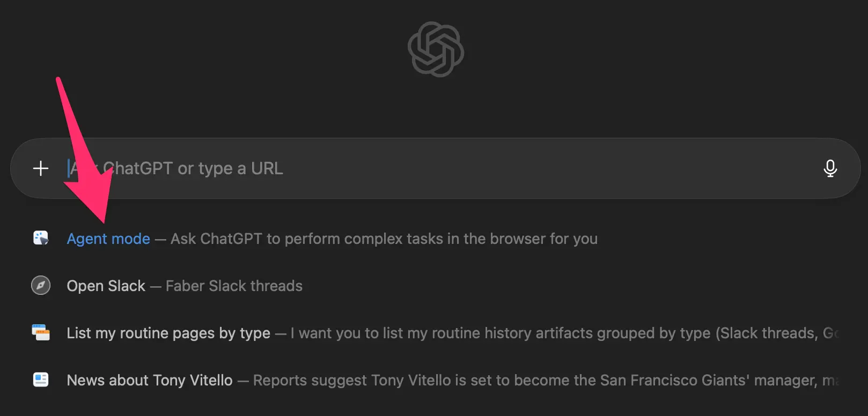Activate the microphone voice input icon
Screen dimensions: 868x416
tap(830, 168)
